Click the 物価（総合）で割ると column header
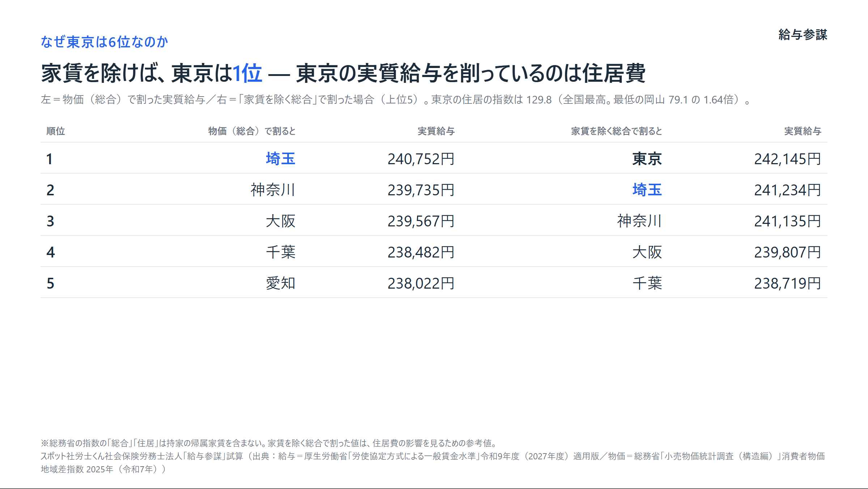Viewport: 868px width, 489px height. click(252, 131)
